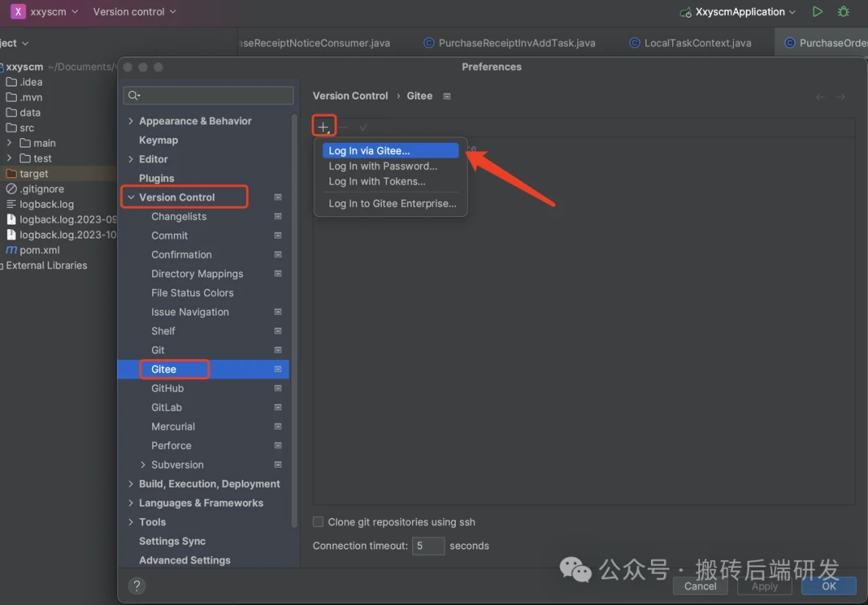Image resolution: width=868 pixels, height=605 pixels.
Task: Click the plus add account button
Action: pos(323,127)
